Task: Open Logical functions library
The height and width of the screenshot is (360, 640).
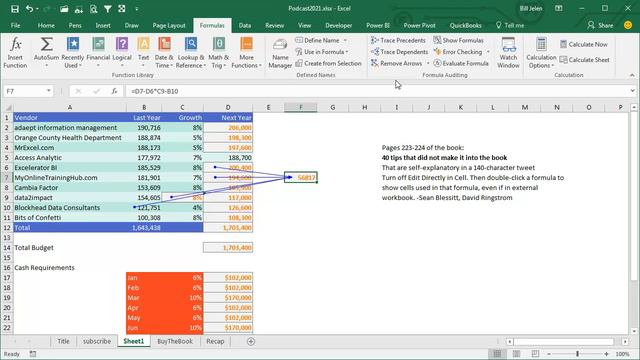Action: coord(122,52)
